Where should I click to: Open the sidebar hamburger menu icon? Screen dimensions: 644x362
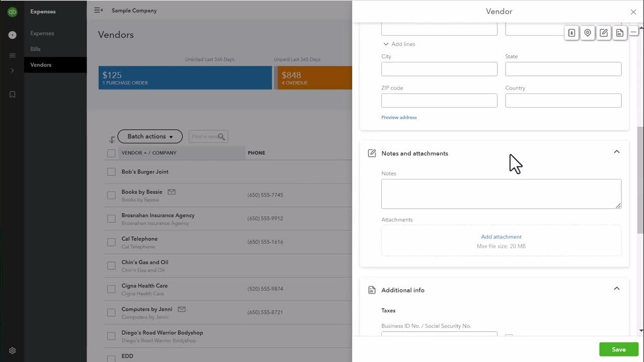click(13, 55)
